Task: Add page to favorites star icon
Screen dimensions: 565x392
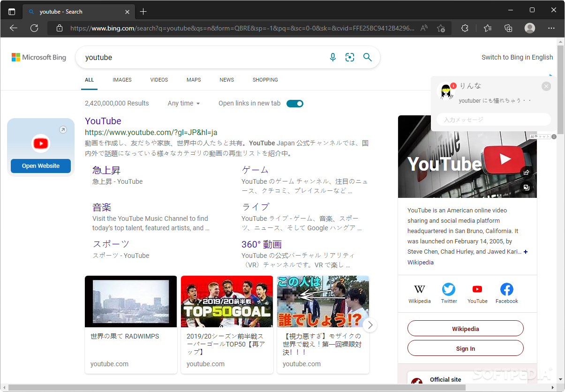Action: [x=441, y=28]
